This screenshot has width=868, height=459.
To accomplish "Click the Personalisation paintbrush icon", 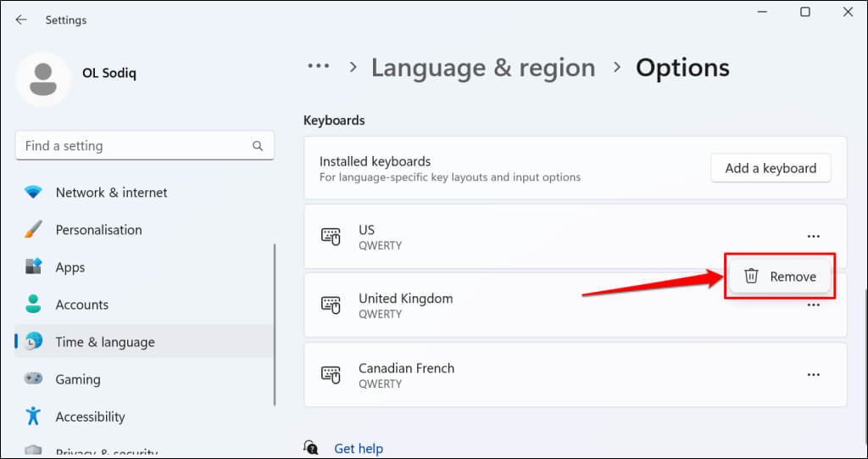I will point(33,230).
